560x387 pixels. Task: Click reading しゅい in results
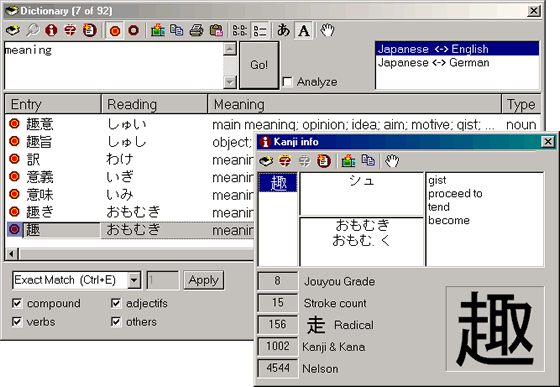coord(127,124)
